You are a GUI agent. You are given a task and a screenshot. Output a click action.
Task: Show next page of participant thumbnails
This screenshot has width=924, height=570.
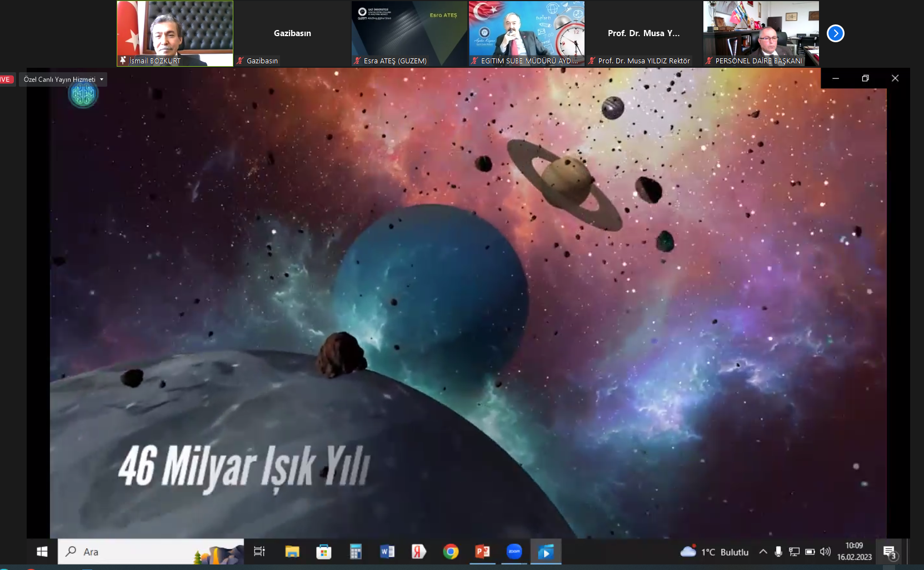click(835, 33)
